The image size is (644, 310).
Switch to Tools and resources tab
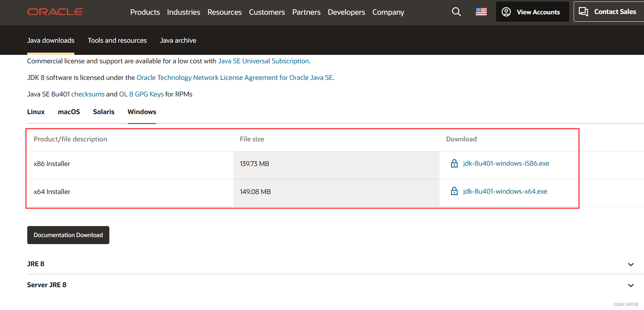click(117, 40)
